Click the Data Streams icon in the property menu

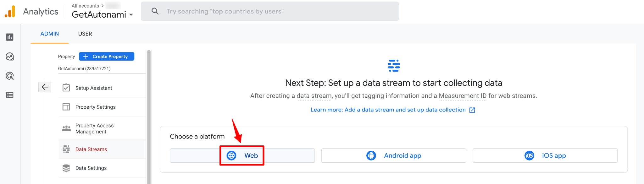(66, 149)
